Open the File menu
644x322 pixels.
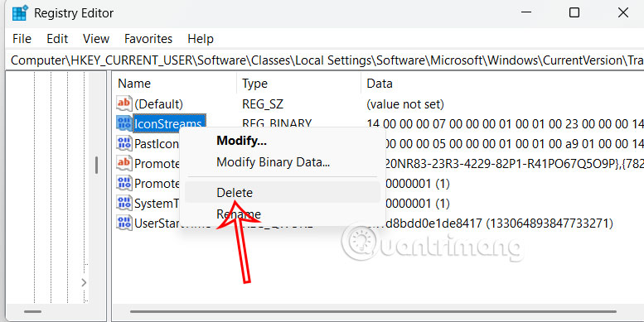coord(22,39)
